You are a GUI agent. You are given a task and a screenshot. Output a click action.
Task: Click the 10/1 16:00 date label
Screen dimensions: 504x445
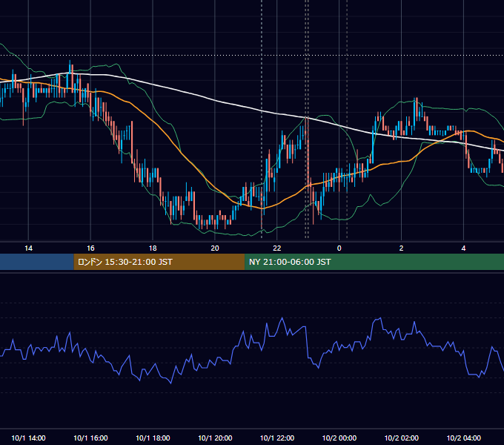click(90, 438)
